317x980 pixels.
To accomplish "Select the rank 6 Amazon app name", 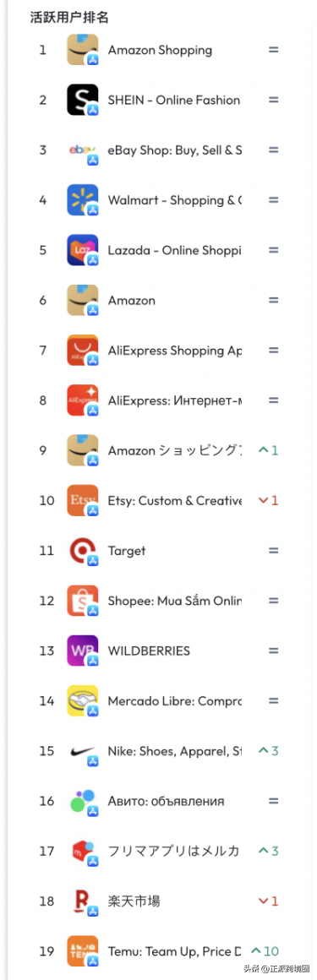I will tap(131, 301).
